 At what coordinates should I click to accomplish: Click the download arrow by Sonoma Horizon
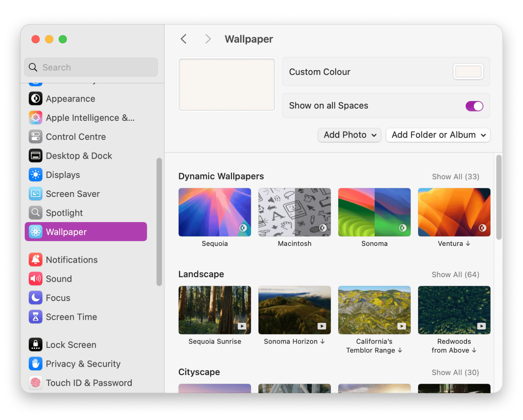(x=323, y=341)
